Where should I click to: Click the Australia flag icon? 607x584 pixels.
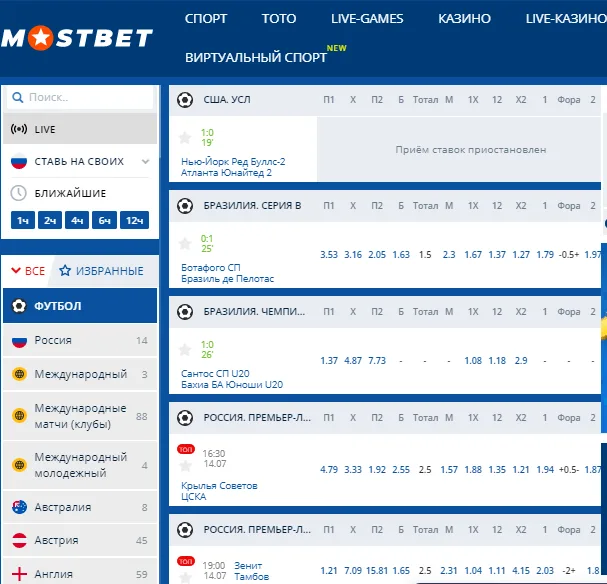19,507
